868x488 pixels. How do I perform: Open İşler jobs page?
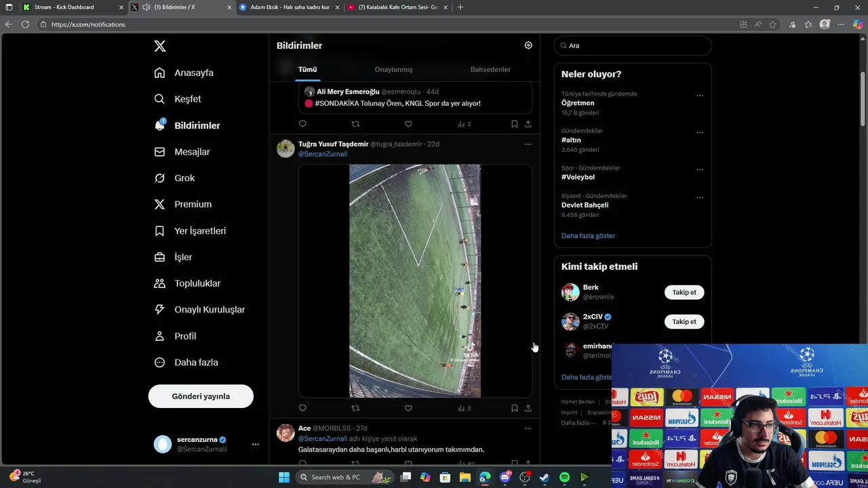pyautogui.click(x=173, y=257)
